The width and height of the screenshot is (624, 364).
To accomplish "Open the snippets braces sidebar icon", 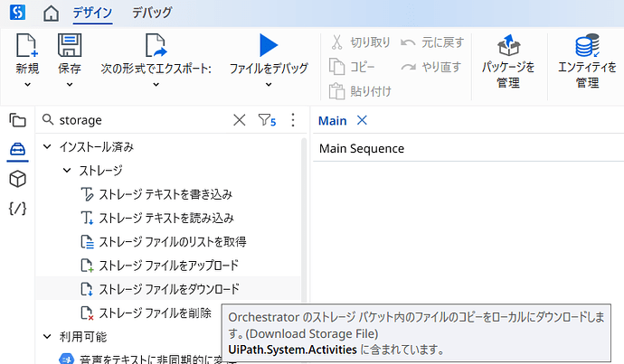I will coord(17,209).
